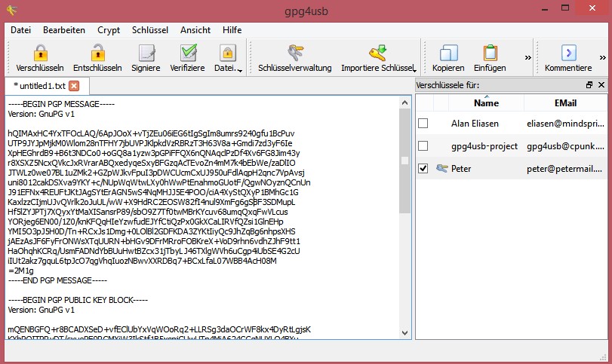Viewport: 612px width, 364px height.
Task: Open the Crypt menu
Action: click(x=109, y=29)
